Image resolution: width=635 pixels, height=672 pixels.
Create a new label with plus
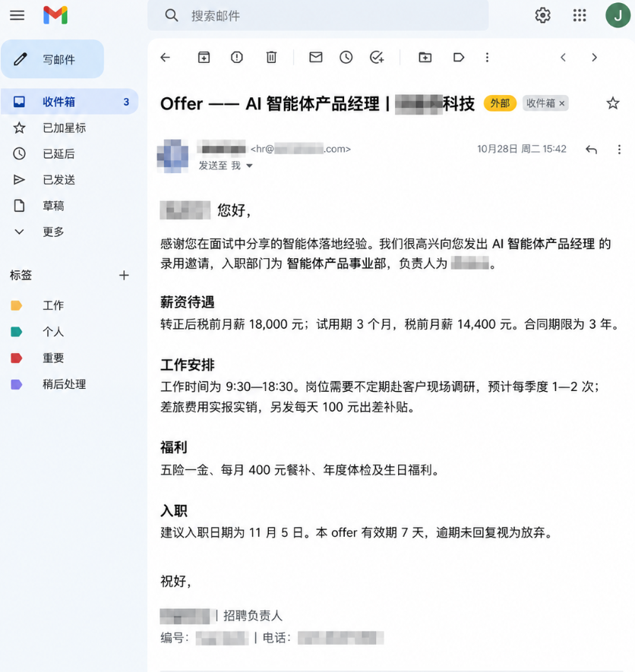[124, 275]
